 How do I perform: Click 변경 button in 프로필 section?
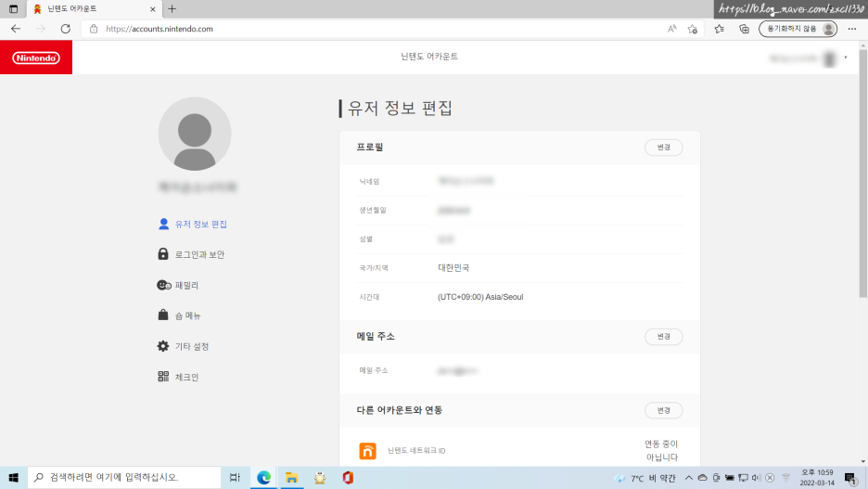tap(663, 148)
